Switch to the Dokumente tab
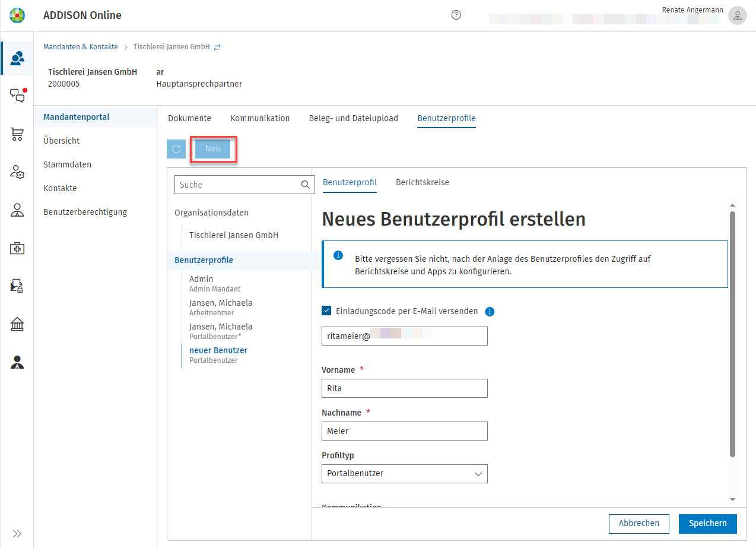The image size is (756, 548). (189, 118)
